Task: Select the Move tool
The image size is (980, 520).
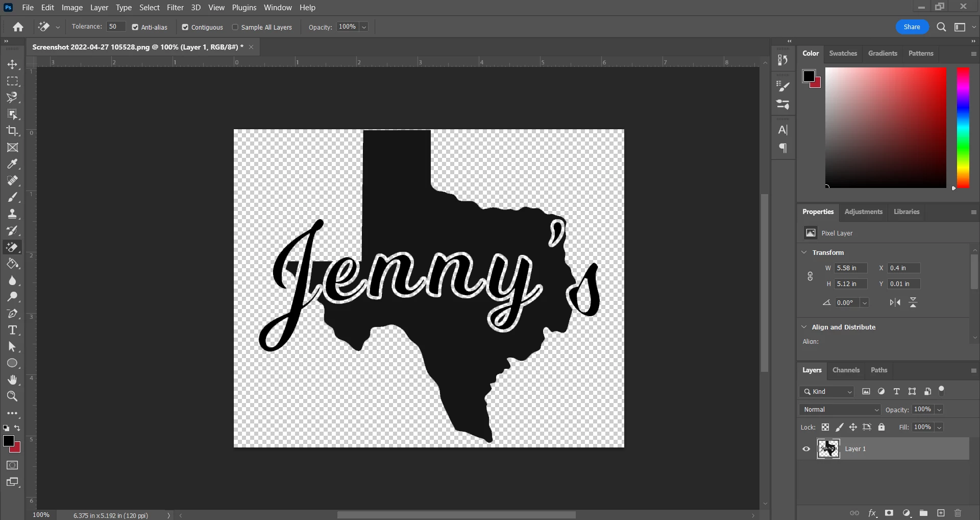Action: 12,64
